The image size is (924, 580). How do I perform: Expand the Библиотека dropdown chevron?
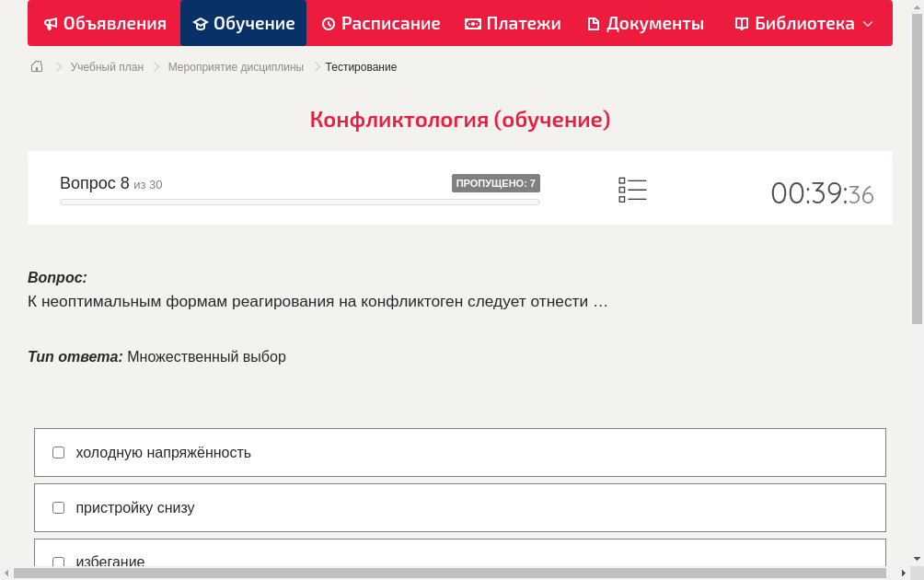click(x=869, y=23)
